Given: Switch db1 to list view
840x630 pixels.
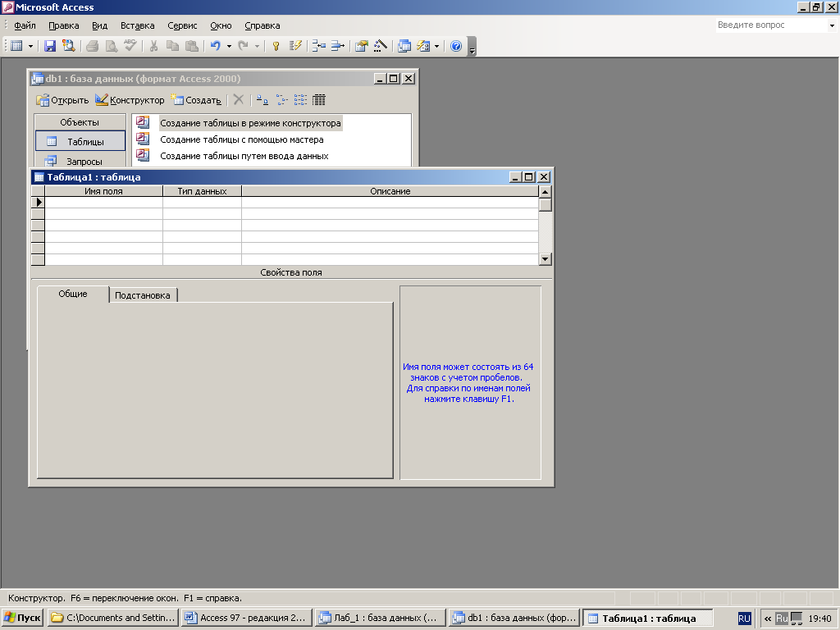Looking at the screenshot, I should (x=300, y=99).
